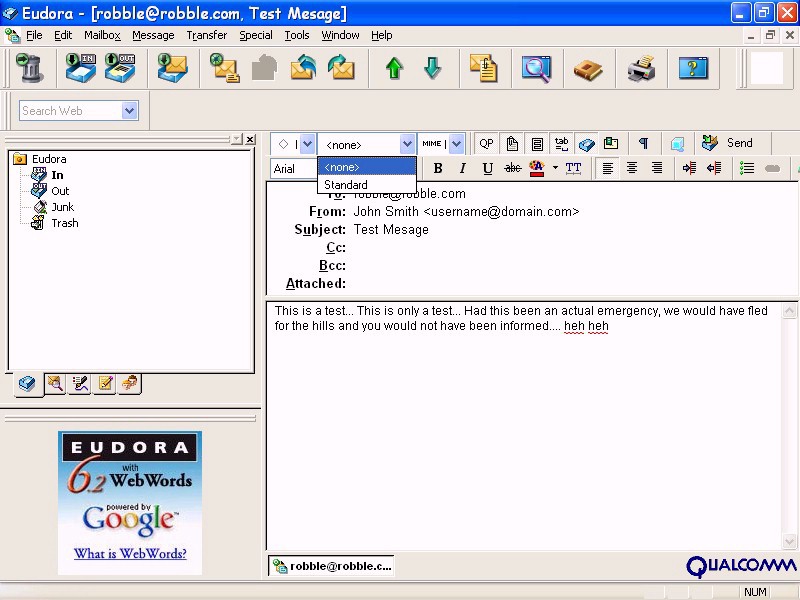Open the What is WebWords? link
The image size is (800, 600).
[130, 554]
